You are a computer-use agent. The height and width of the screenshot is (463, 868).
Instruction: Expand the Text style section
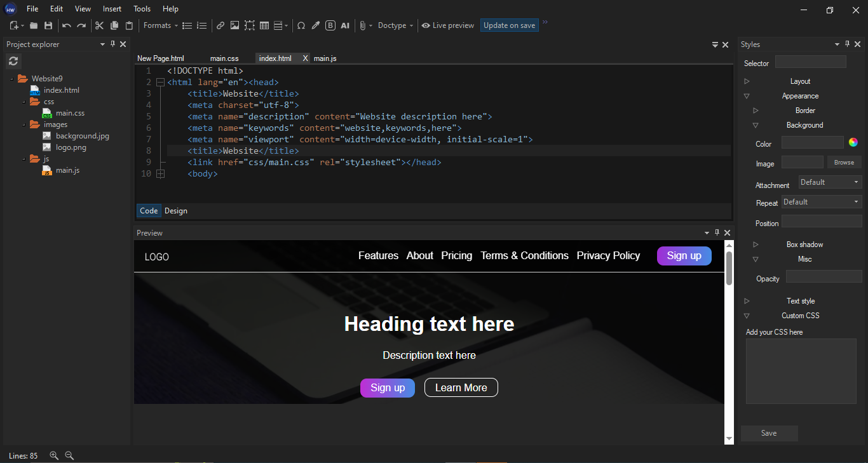pos(747,301)
